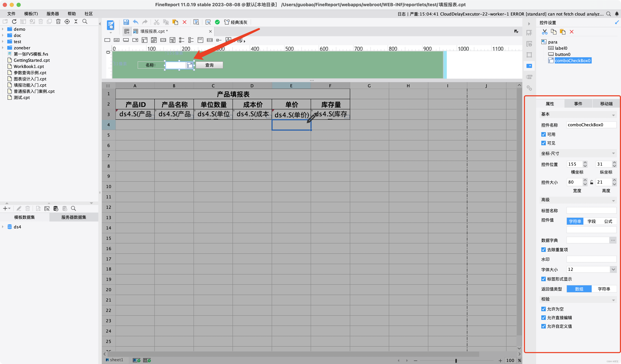Add a password field widget

coord(210,40)
